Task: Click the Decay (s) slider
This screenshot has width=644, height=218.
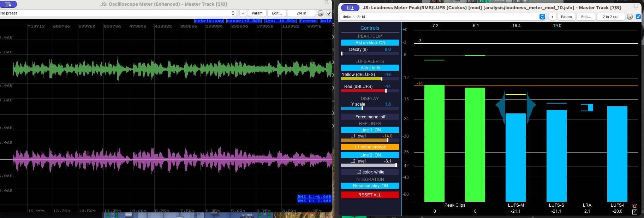Action: (x=370, y=54)
